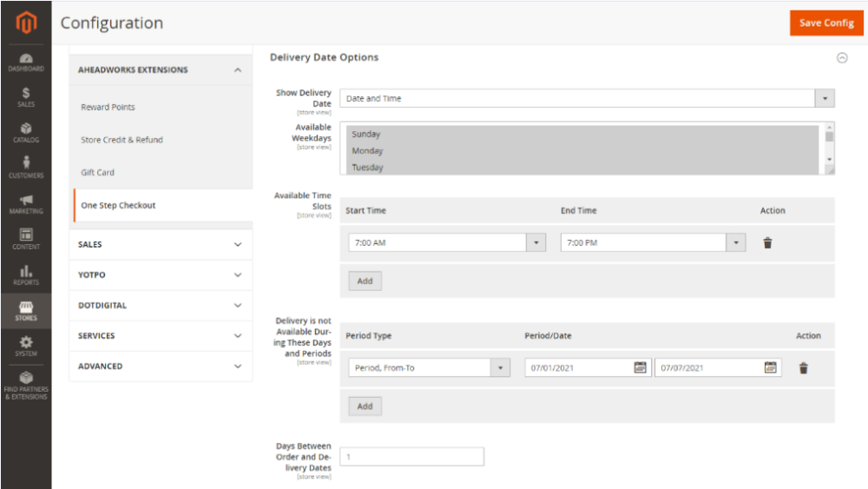The height and width of the screenshot is (489, 868).
Task: Open Store Credit & Refund settings
Action: (122, 140)
